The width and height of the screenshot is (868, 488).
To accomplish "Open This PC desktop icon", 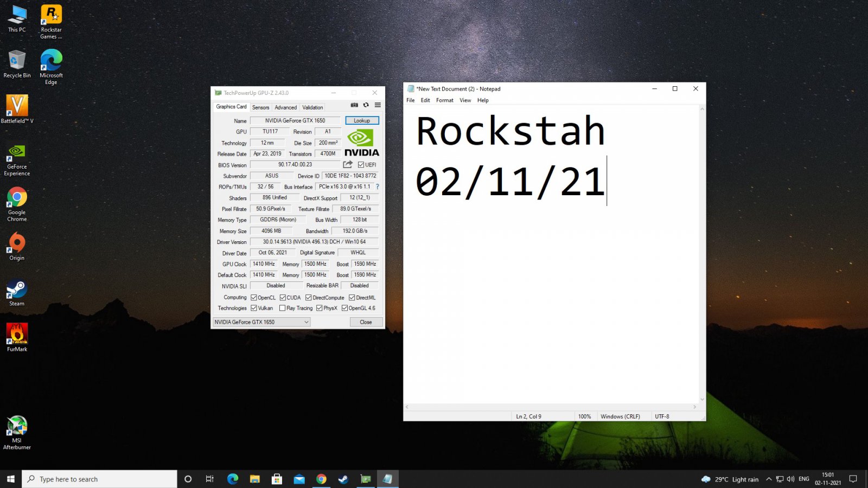I will (17, 19).
